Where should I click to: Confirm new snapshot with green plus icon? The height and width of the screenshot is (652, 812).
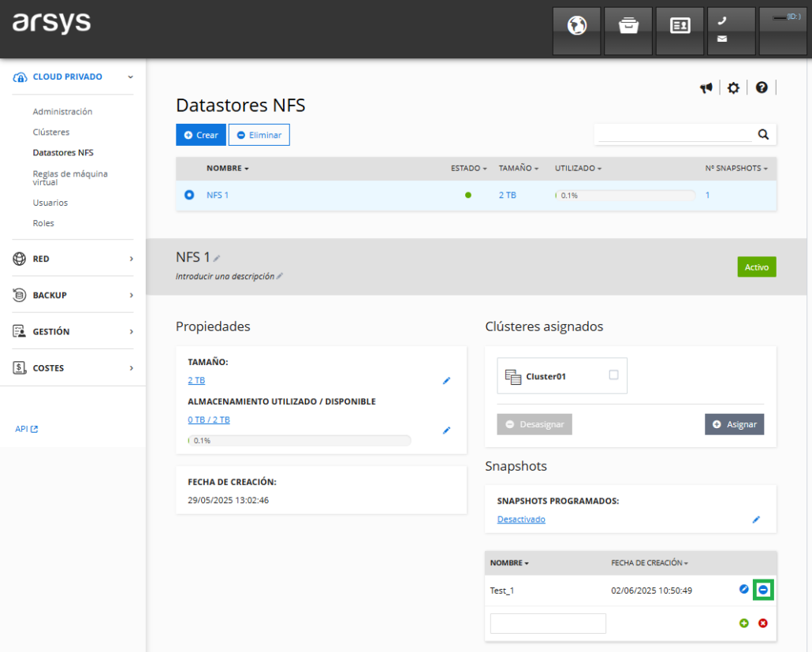(744, 624)
